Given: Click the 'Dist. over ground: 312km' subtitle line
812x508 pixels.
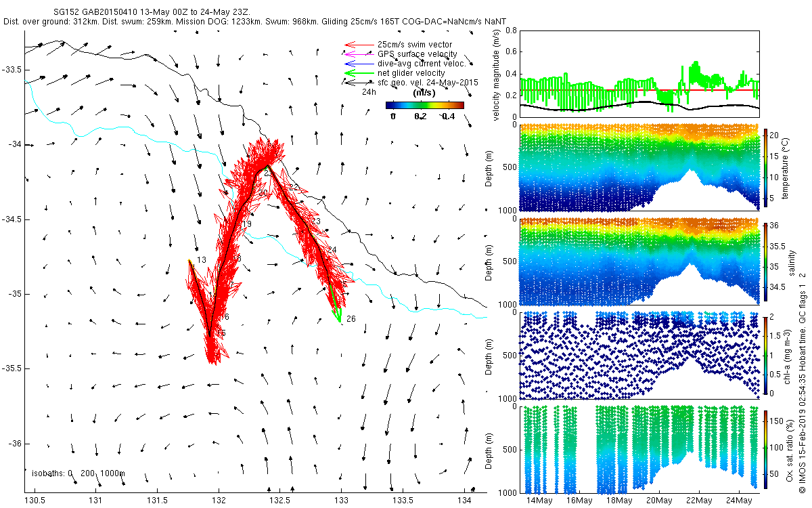Looking at the screenshot, I should (x=256, y=22).
